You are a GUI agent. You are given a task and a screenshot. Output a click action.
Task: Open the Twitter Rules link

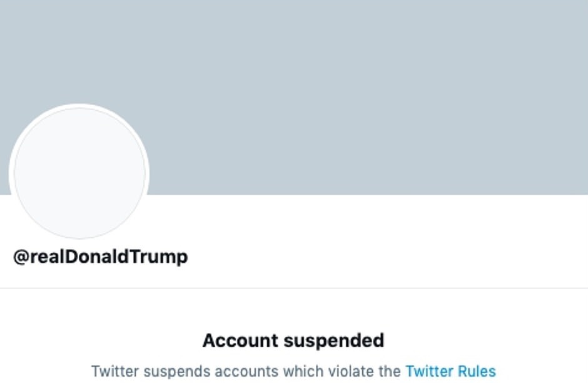coord(450,371)
